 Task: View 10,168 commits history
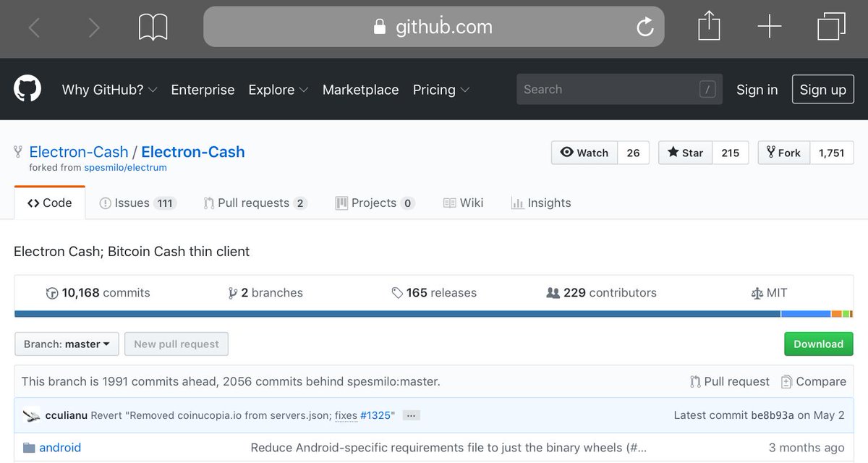98,293
